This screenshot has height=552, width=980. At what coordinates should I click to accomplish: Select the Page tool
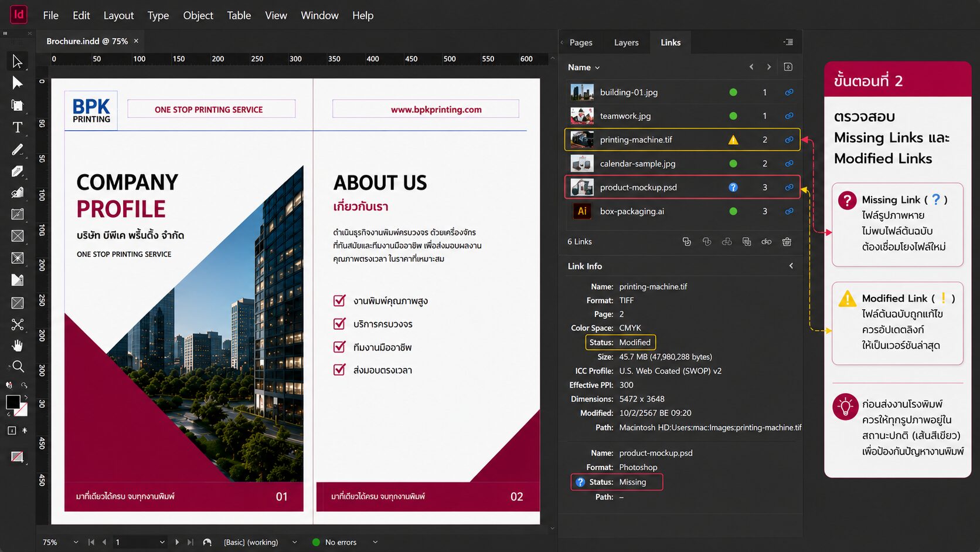click(17, 106)
